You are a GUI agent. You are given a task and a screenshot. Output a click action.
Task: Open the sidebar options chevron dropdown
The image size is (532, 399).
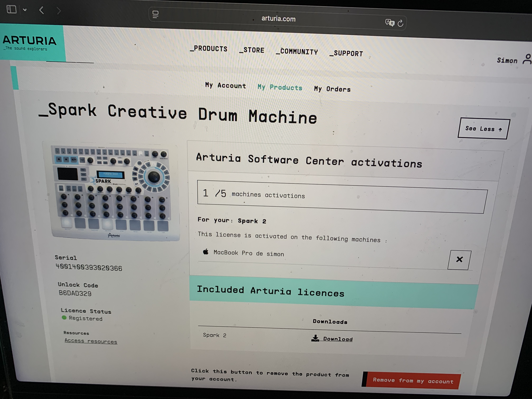pyautogui.click(x=25, y=10)
